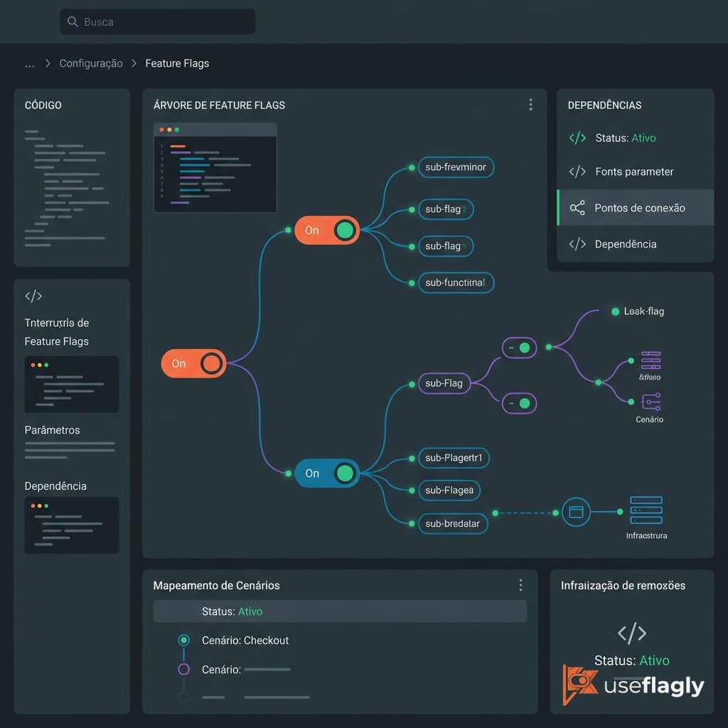Open Árvore de Feature Flags options menu
The image size is (728, 728).
click(x=530, y=105)
